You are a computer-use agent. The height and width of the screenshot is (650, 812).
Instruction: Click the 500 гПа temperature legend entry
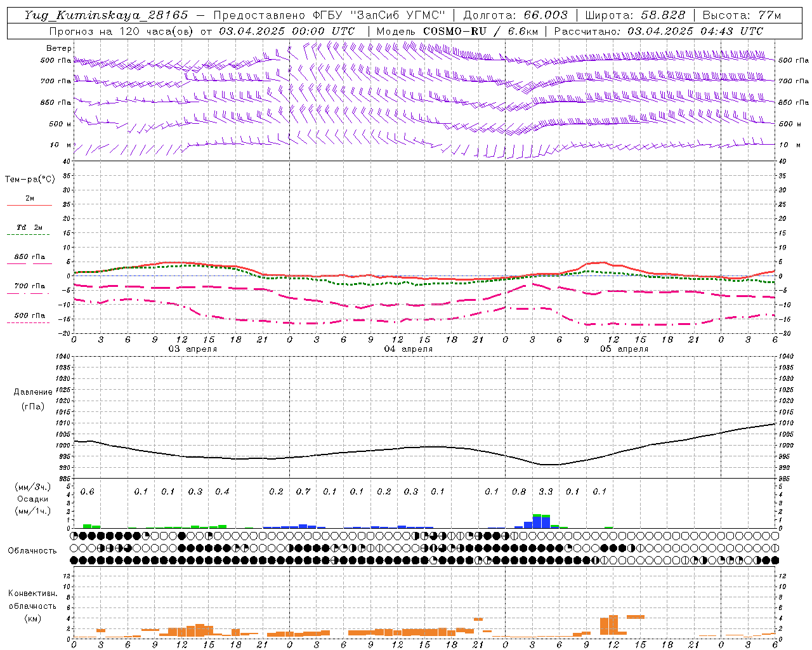(x=30, y=315)
